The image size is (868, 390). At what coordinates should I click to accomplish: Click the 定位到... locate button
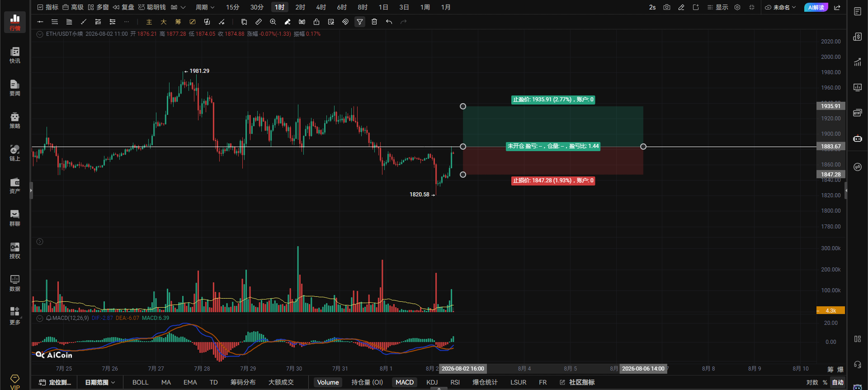pos(55,382)
